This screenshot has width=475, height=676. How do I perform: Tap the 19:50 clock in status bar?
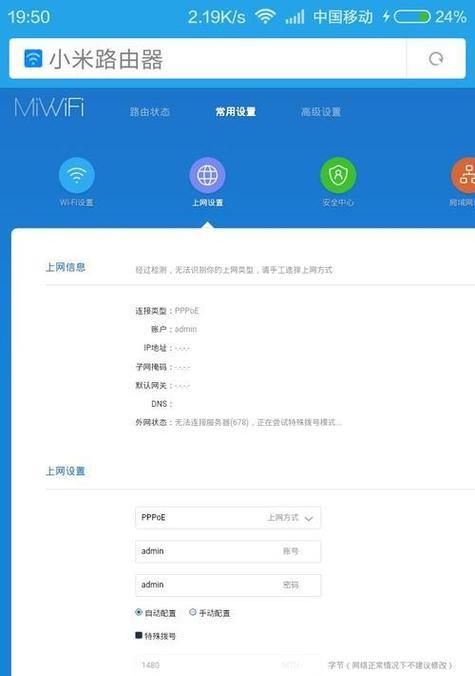pos(29,17)
